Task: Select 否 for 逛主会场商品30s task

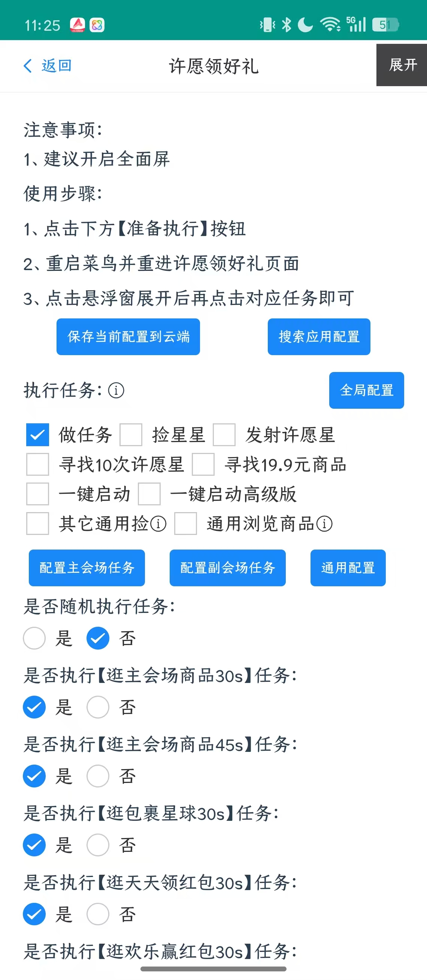Action: click(x=98, y=707)
